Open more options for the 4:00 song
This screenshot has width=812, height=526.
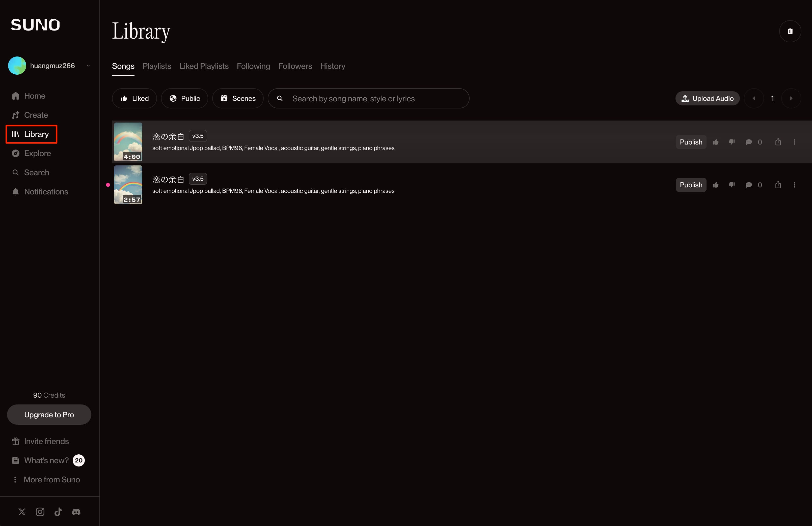(794, 142)
